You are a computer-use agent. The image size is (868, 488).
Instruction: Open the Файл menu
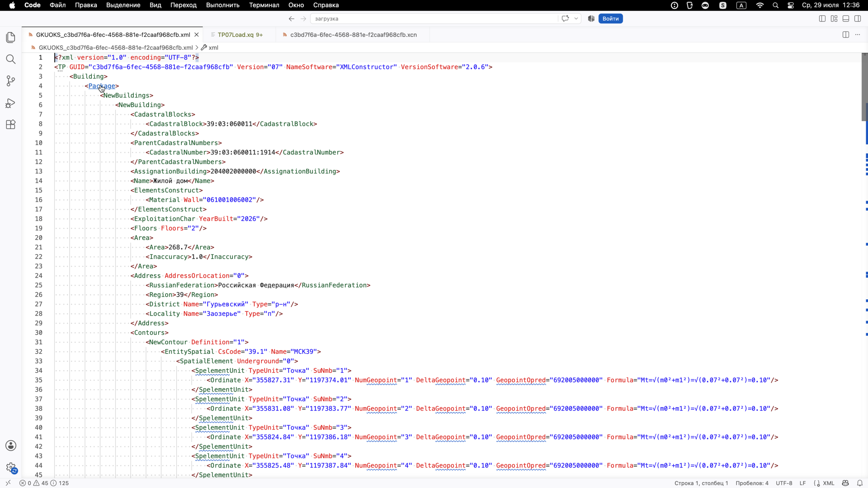[58, 5]
